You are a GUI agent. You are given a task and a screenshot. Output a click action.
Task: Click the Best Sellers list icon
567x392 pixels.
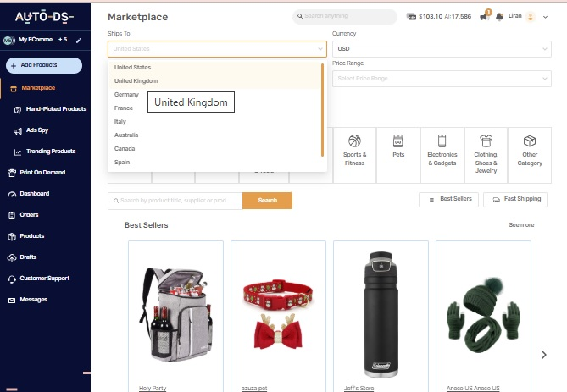point(431,200)
